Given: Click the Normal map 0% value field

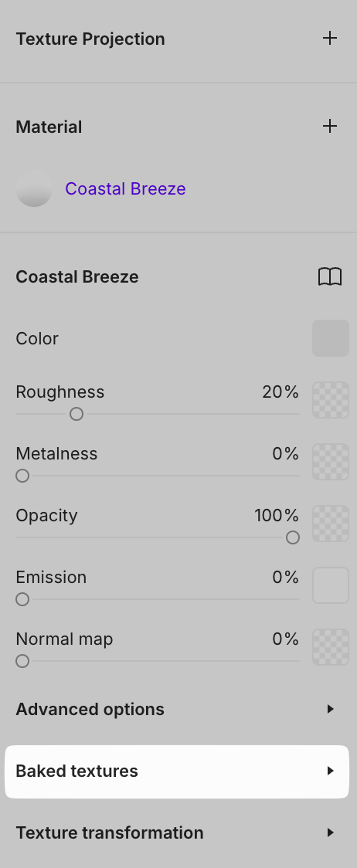Looking at the screenshot, I should (x=285, y=639).
